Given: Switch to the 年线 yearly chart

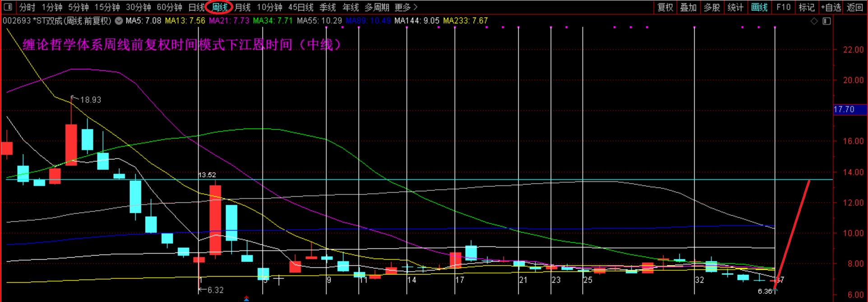Looking at the screenshot, I should [x=351, y=7].
